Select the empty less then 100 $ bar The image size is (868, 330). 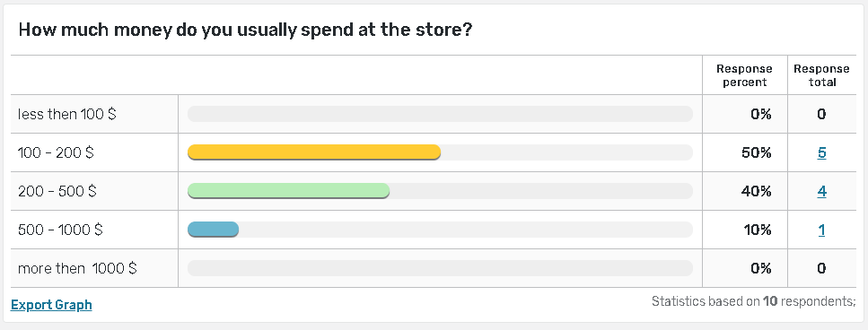click(x=440, y=114)
